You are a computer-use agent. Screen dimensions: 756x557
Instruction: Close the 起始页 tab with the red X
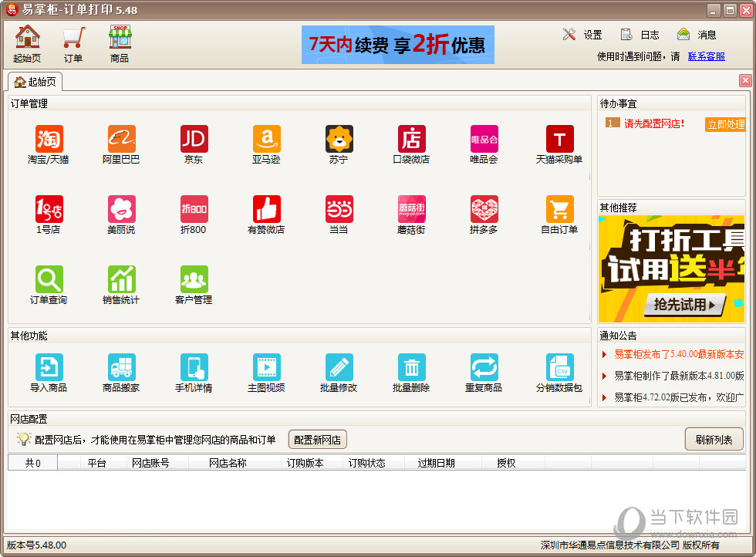coord(745,80)
